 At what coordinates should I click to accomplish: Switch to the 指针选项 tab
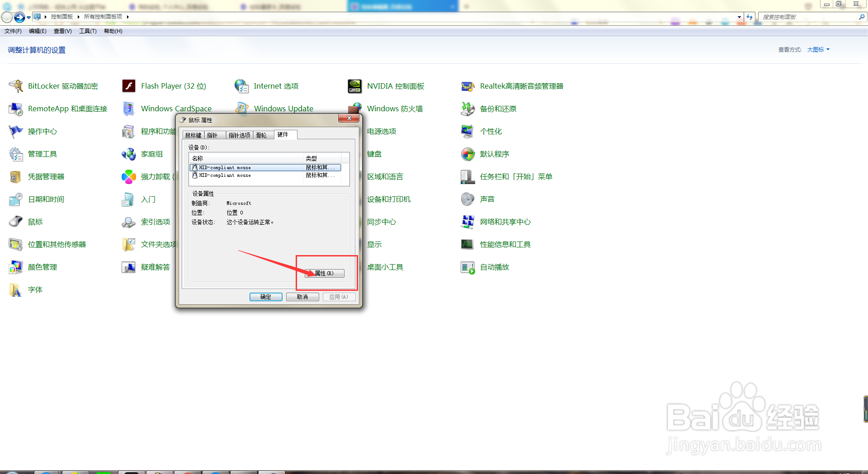coord(240,135)
